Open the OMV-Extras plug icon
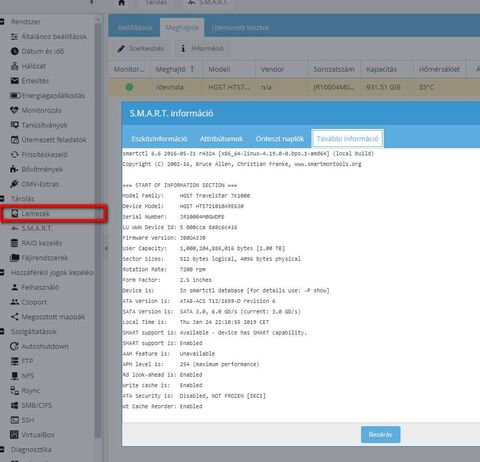The width and height of the screenshot is (480, 462). point(14,184)
